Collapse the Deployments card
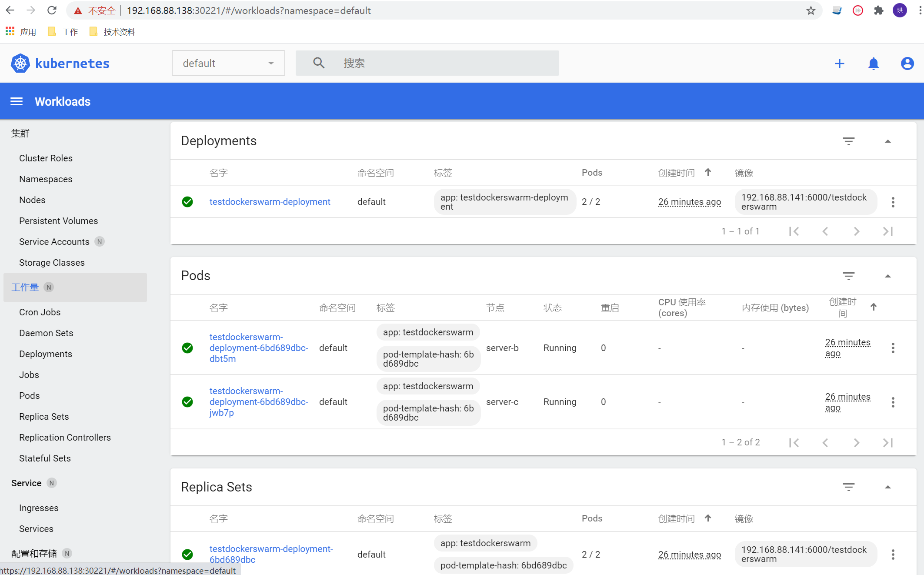 [x=887, y=141]
